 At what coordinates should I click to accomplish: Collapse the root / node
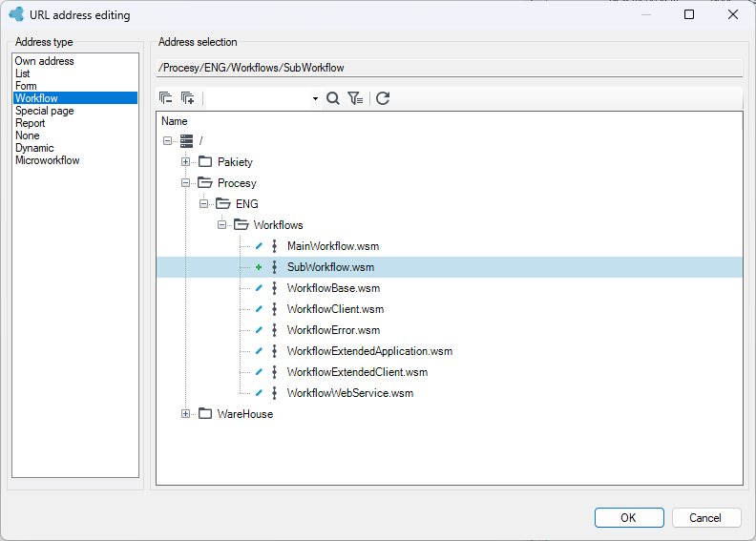[167, 141]
